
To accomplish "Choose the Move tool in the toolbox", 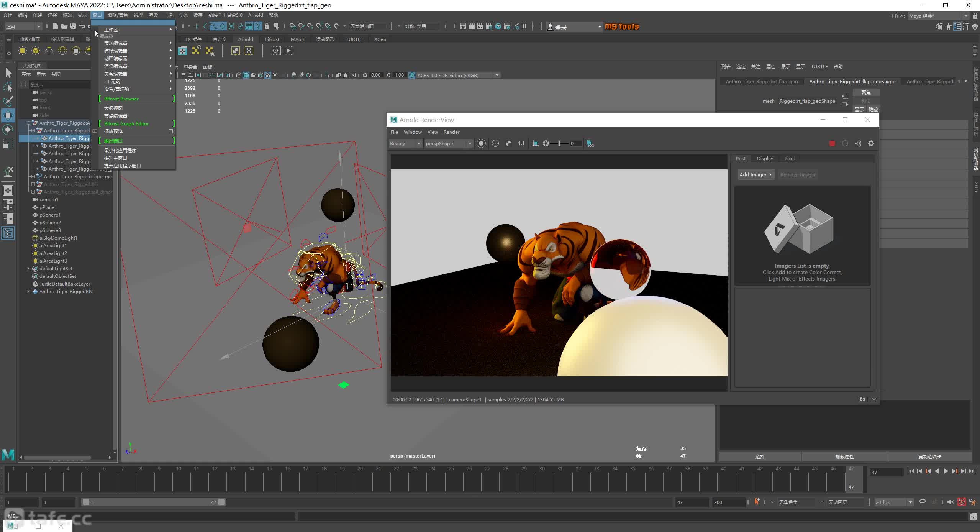I will tap(8, 115).
